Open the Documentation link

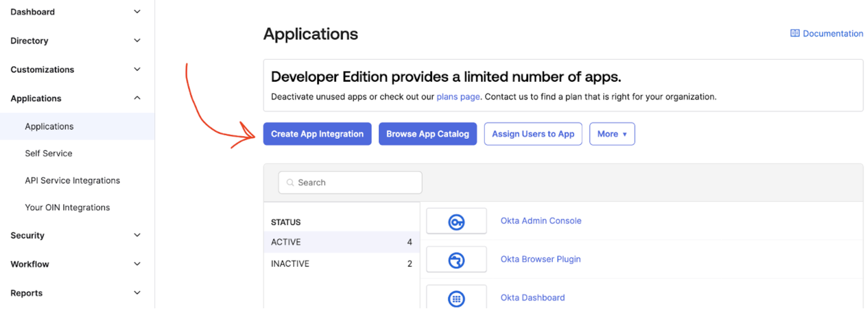pos(833,33)
